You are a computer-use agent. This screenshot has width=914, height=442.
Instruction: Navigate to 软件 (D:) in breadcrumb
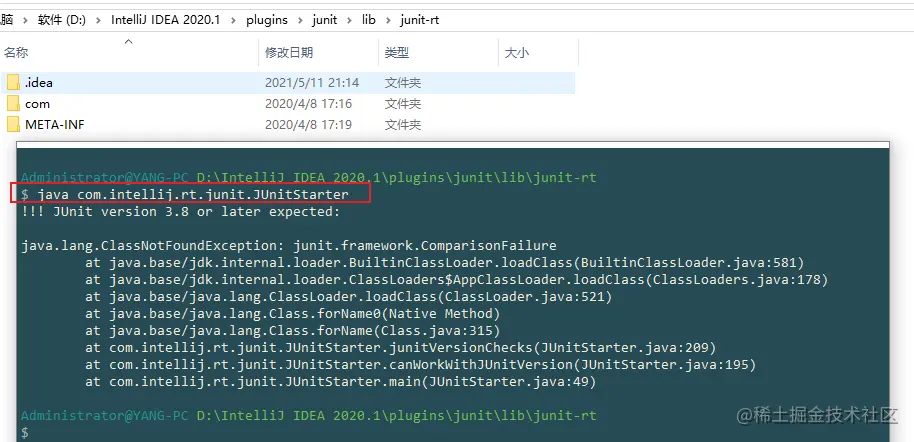(62, 20)
